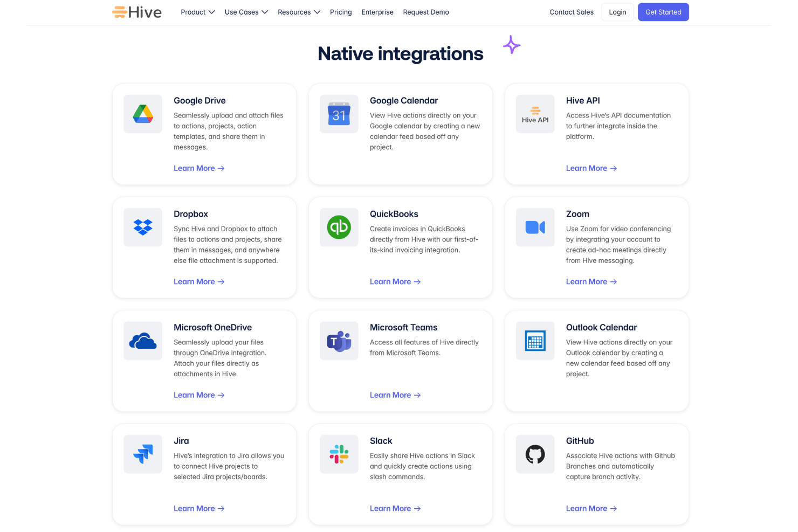This screenshot has width=798, height=532.
Task: Open Learn More for Hive API
Action: pyautogui.click(x=591, y=168)
